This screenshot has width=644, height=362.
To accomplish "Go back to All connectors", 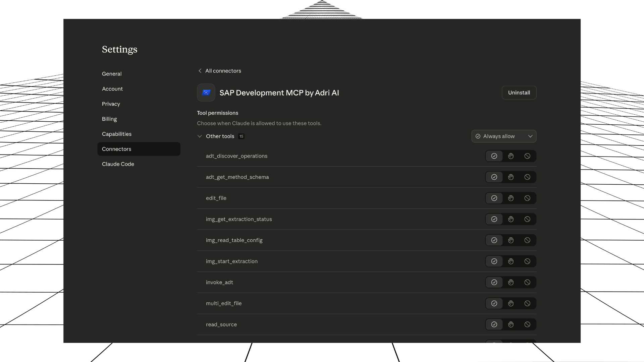I will pos(220,71).
